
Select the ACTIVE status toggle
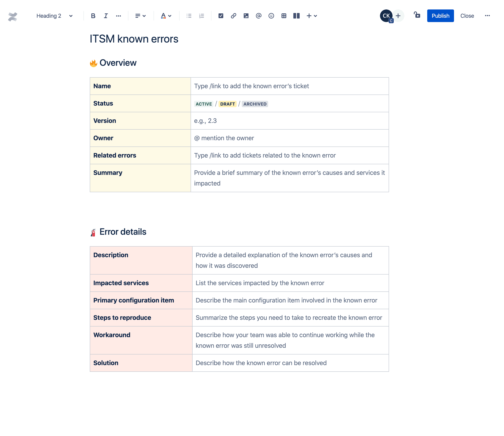pyautogui.click(x=204, y=104)
